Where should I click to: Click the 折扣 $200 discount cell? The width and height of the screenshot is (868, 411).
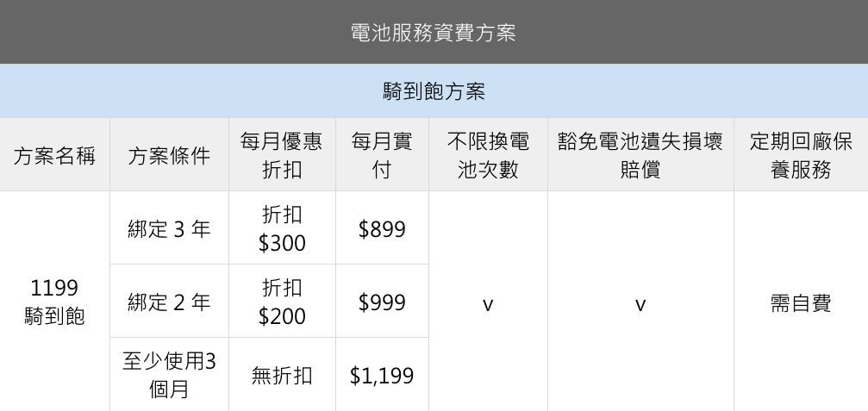coord(283,302)
